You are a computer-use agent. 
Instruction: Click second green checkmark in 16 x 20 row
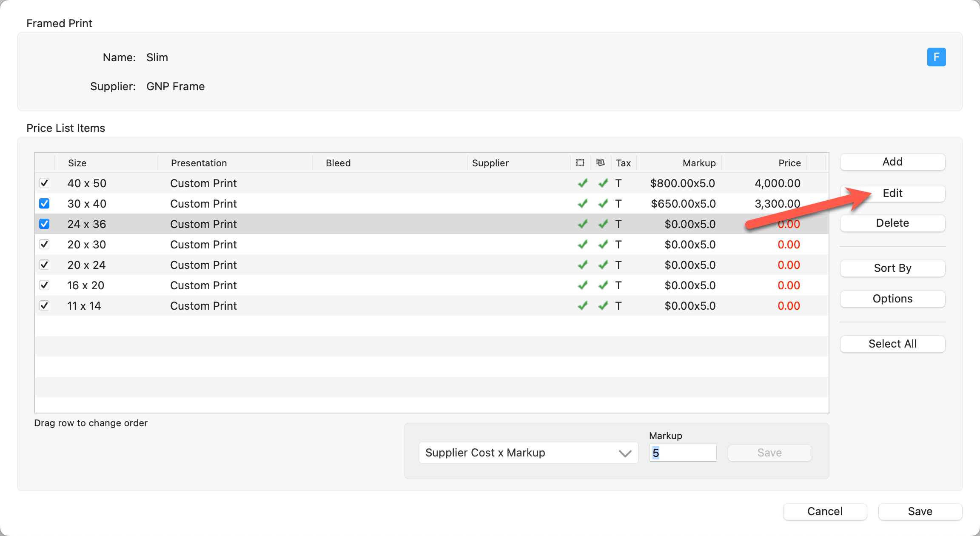(x=603, y=285)
